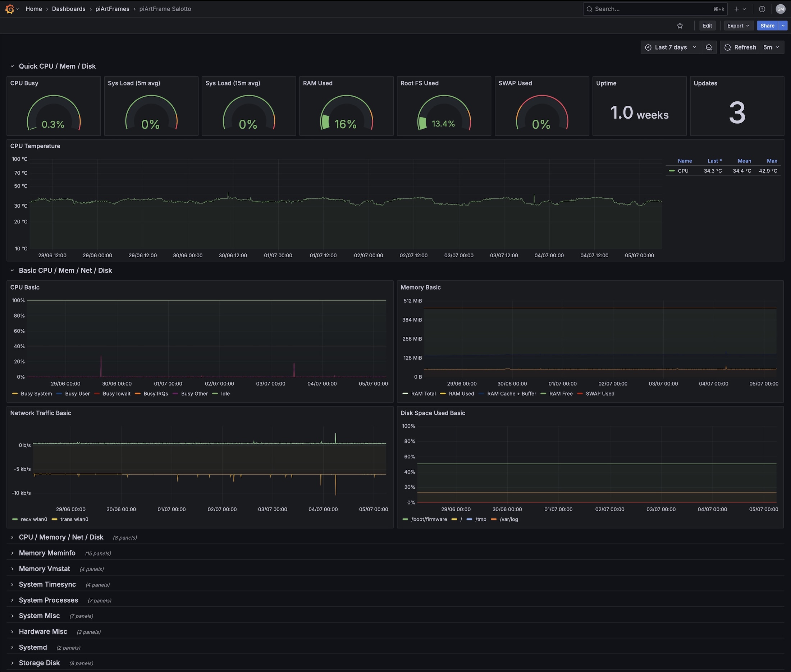Expand the System Misc row
This screenshot has width=791, height=672.
pos(36,616)
